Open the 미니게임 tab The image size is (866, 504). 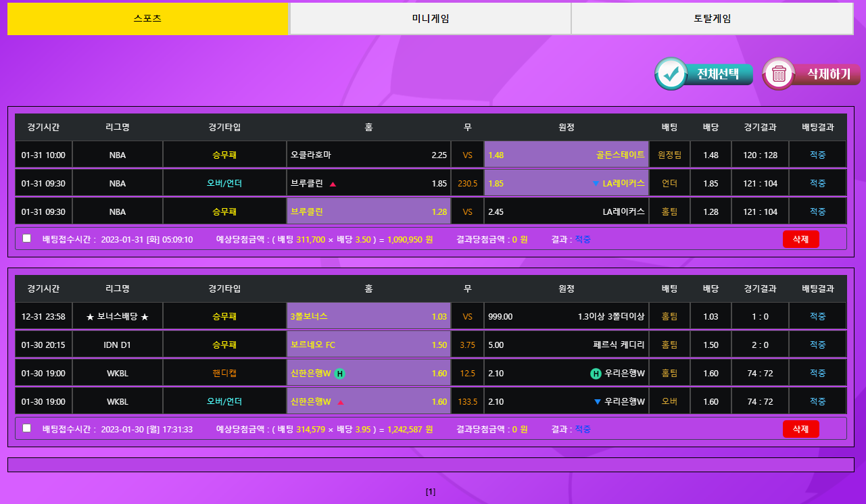tap(430, 19)
